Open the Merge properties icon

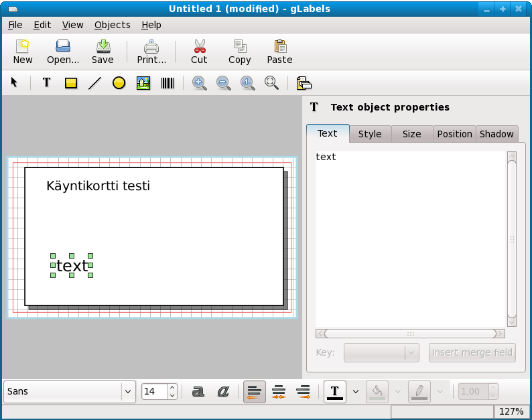(304, 83)
